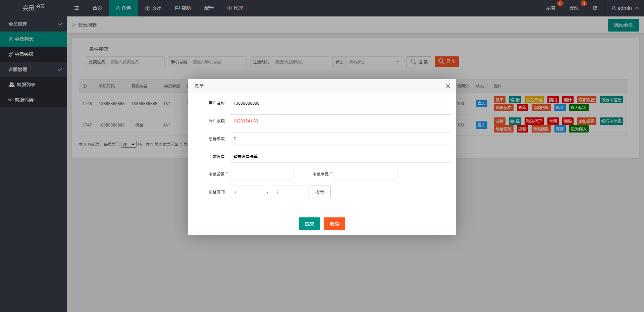The image size is (644, 312).
Task: Click the 搜索 button beside price range
Action: coord(319,192)
